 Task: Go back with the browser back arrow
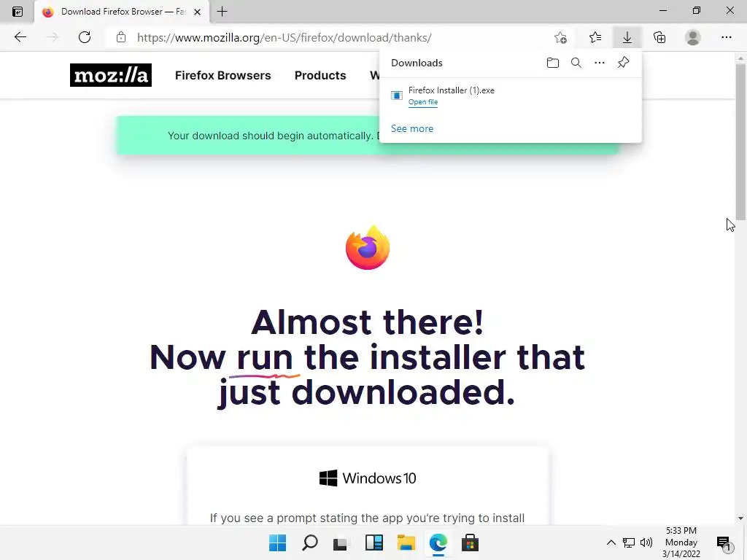coord(20,37)
